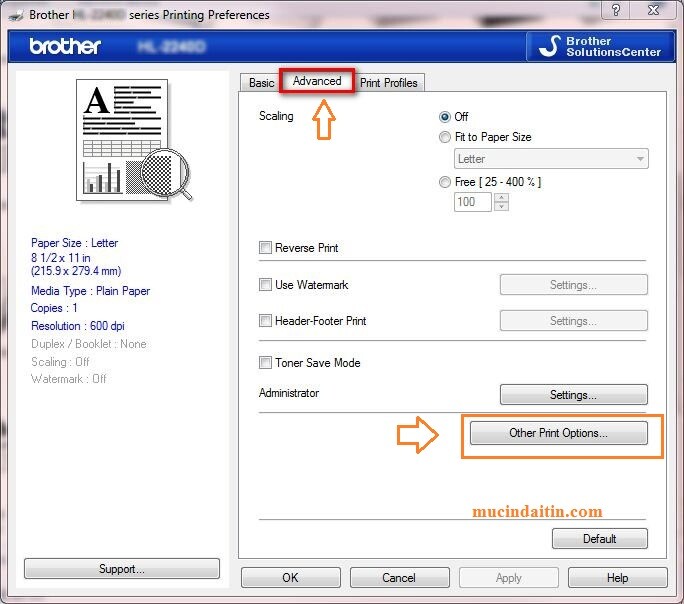684x604 pixels.
Task: Switch to the Basic tab
Action: 262,83
